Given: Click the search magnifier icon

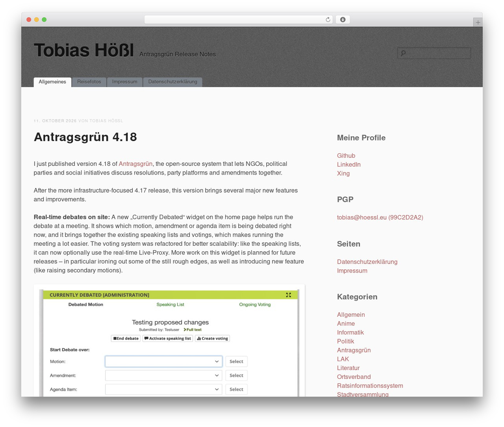Looking at the screenshot, I should (x=403, y=53).
